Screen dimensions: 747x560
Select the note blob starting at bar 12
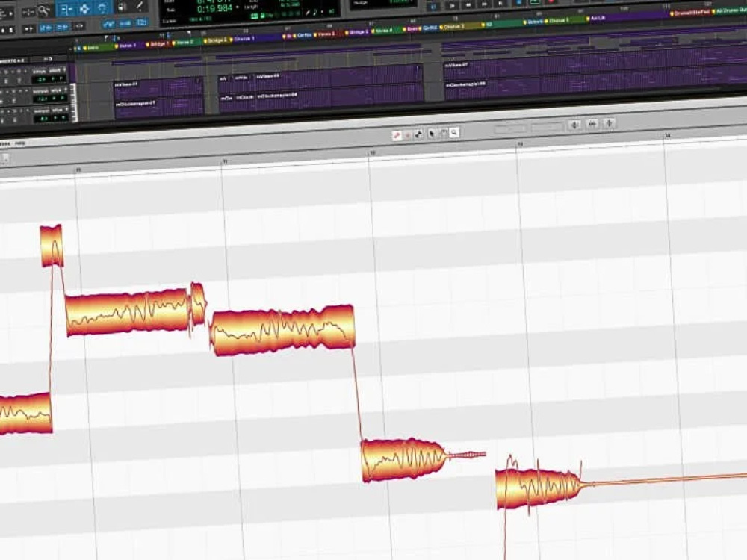(x=404, y=461)
